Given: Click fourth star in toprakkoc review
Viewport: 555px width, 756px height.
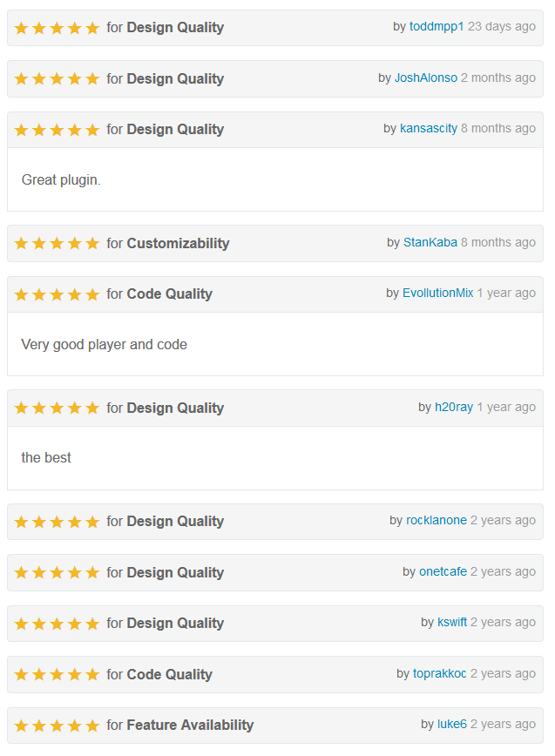Looking at the screenshot, I should (75, 674).
